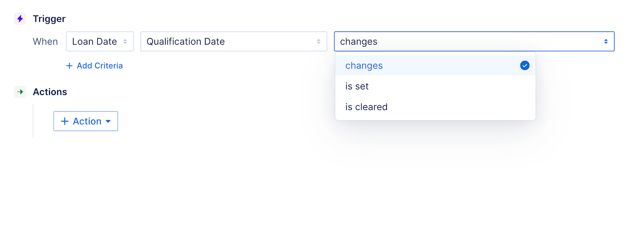The height and width of the screenshot is (235, 644).
Task: Choose the 'is set' option
Action: (357, 86)
